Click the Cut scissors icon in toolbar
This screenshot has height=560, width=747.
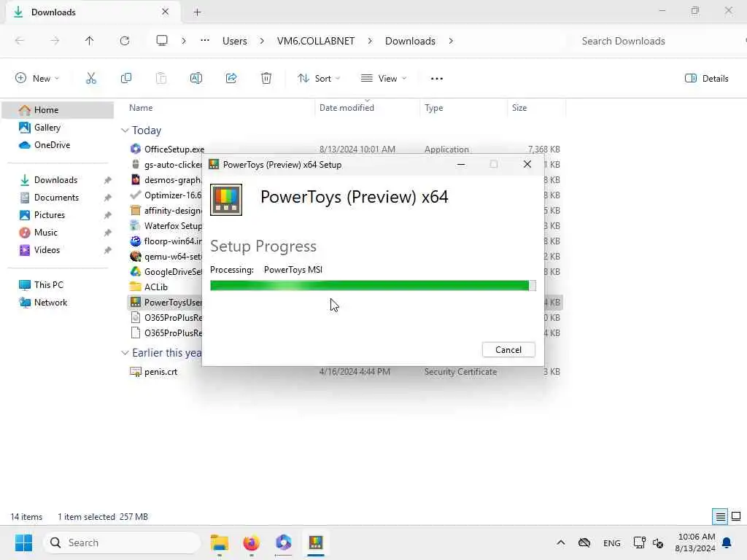(91, 78)
